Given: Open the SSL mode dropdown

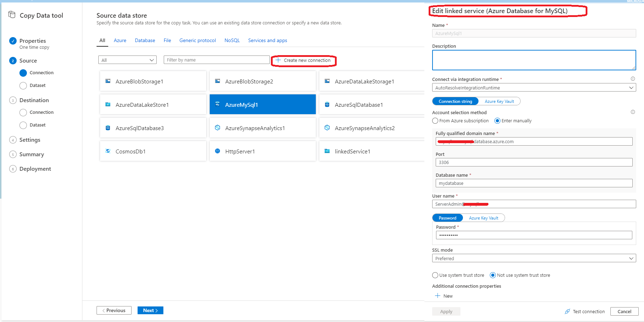Looking at the screenshot, I should tap(534, 258).
